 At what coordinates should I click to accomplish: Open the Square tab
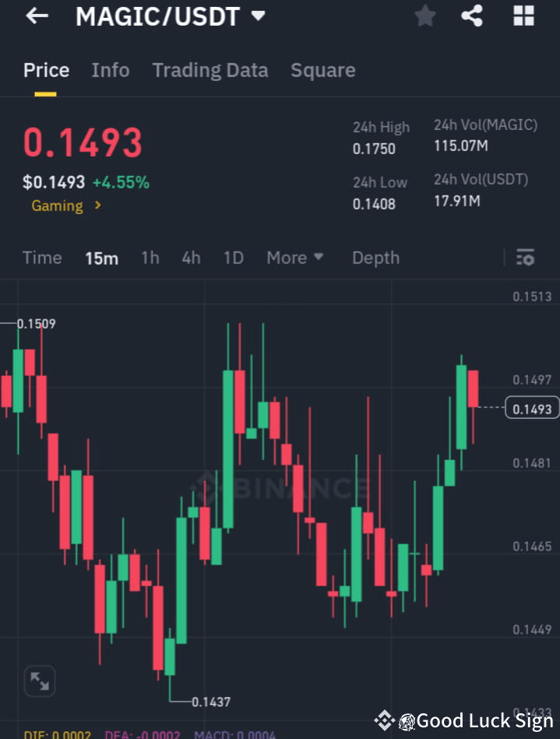[322, 70]
